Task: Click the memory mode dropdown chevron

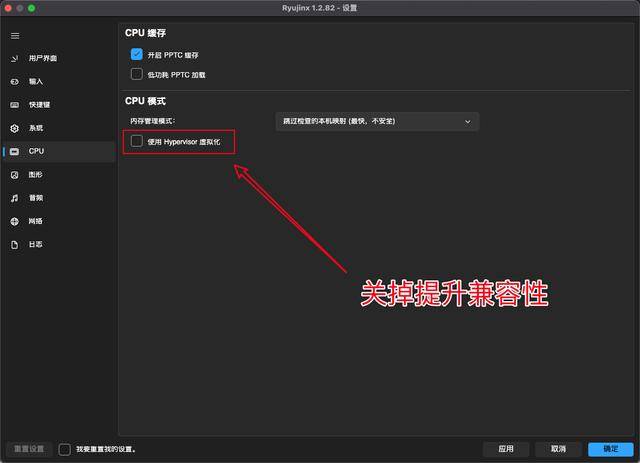Action: tap(468, 122)
